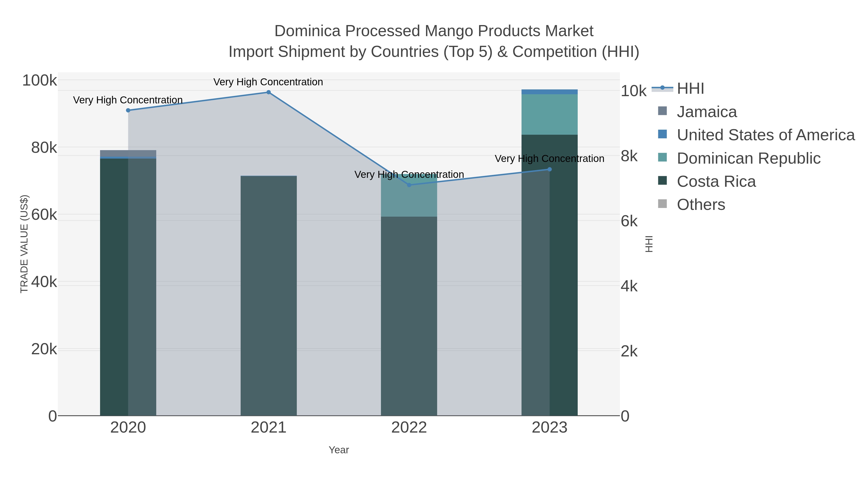Click the 80k left axis tick label
The image size is (868, 488).
(44, 147)
